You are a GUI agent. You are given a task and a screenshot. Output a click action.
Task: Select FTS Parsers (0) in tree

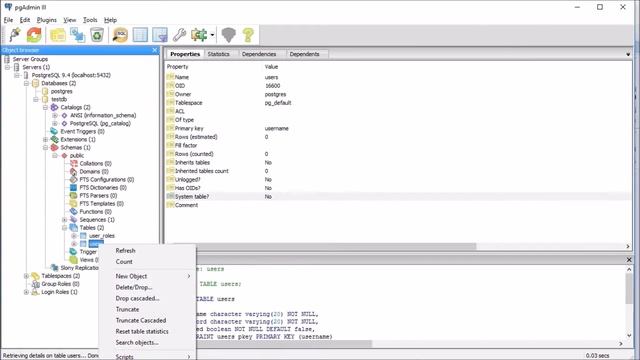(x=98, y=196)
